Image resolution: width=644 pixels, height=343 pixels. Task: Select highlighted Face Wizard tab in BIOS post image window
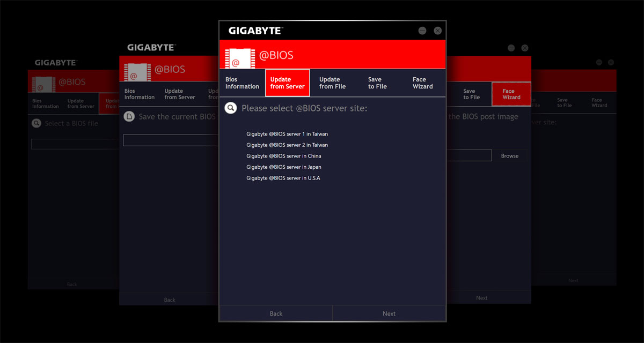pos(511,94)
